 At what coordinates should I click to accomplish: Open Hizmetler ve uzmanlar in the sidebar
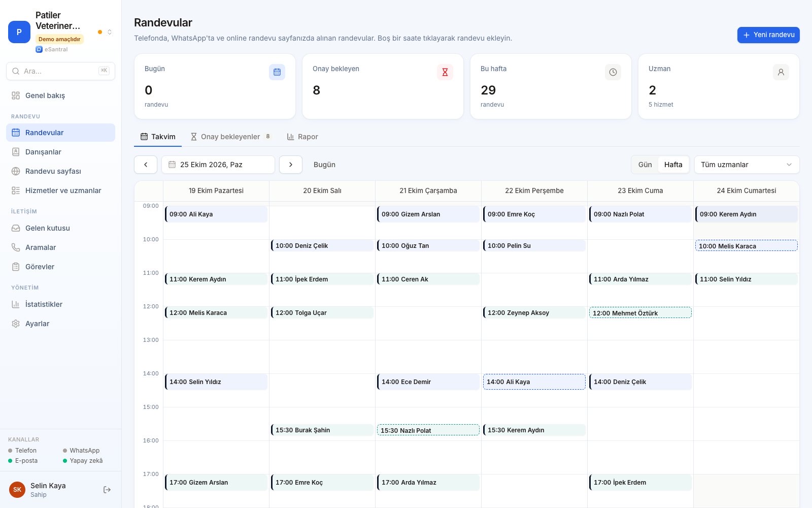pos(60,190)
